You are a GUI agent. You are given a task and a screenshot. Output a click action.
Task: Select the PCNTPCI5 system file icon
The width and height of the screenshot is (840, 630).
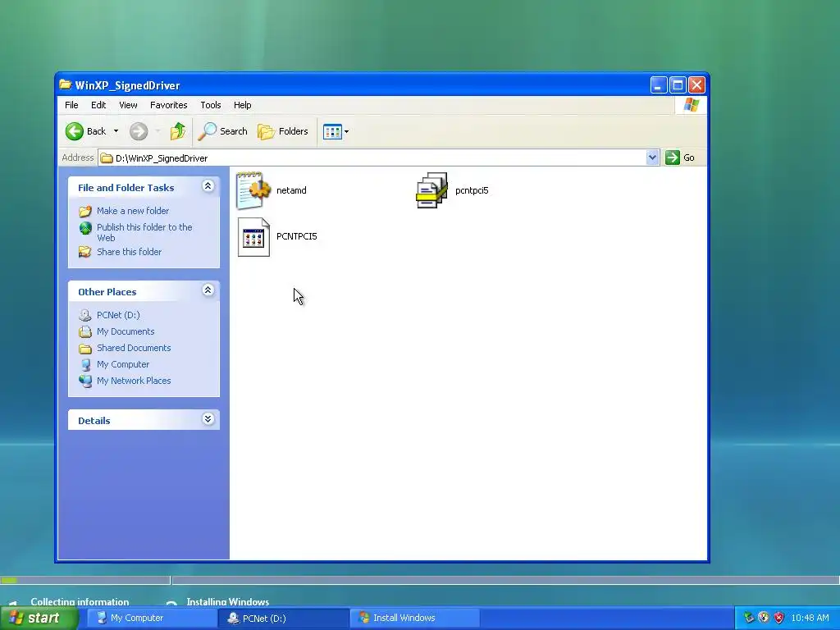click(253, 237)
